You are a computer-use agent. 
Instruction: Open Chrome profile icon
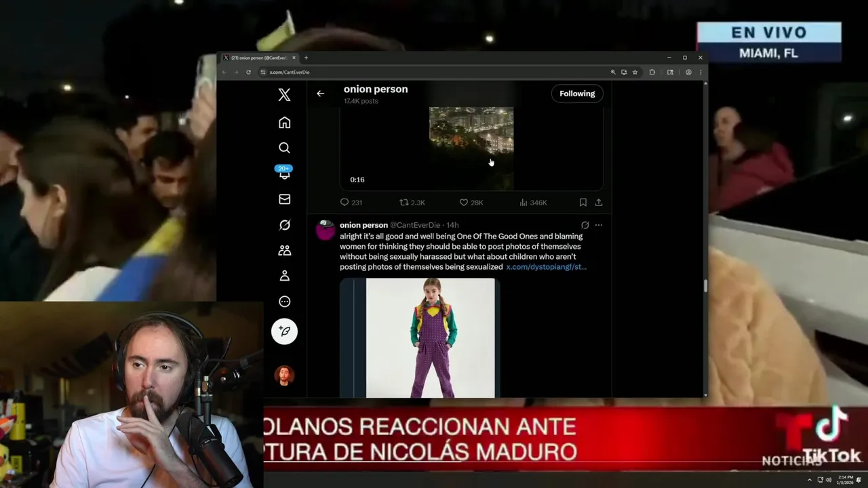688,72
